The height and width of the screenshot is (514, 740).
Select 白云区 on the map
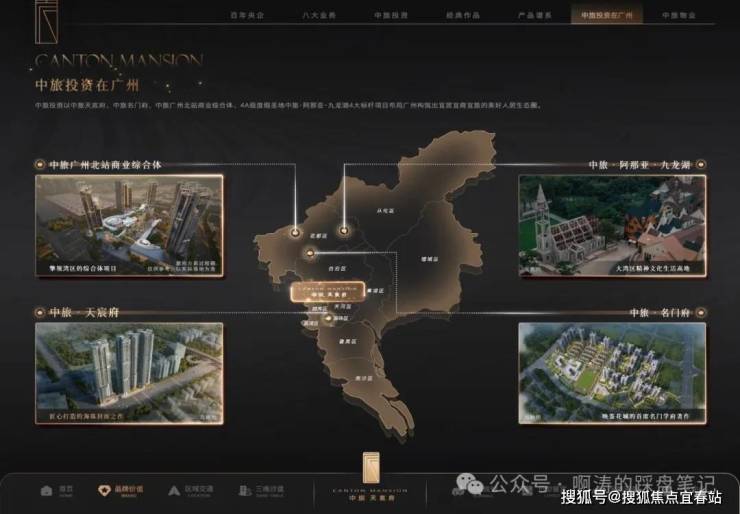click(x=337, y=269)
